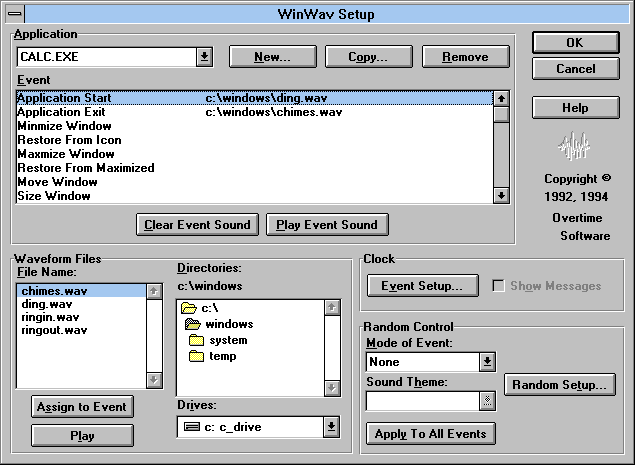Screen dimensions: 635x465
Task: Select ding.wav in File Name list
Action: pyautogui.click(x=46, y=304)
